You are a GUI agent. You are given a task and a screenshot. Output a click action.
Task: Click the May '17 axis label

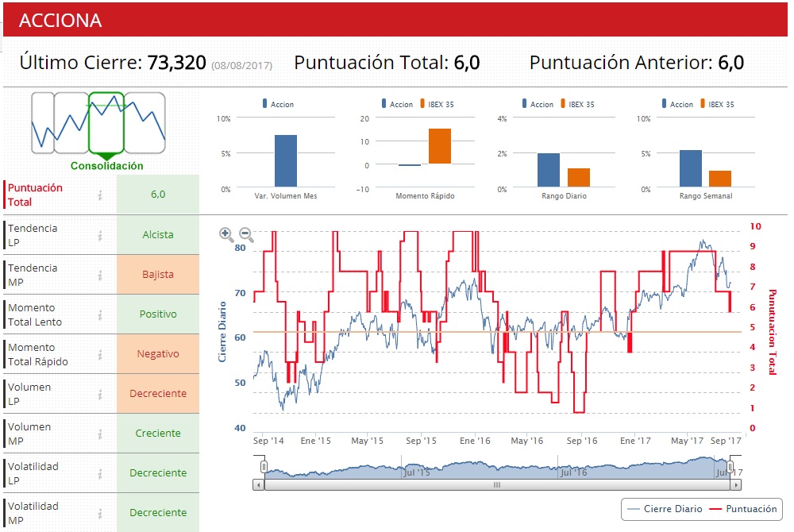coord(687,441)
